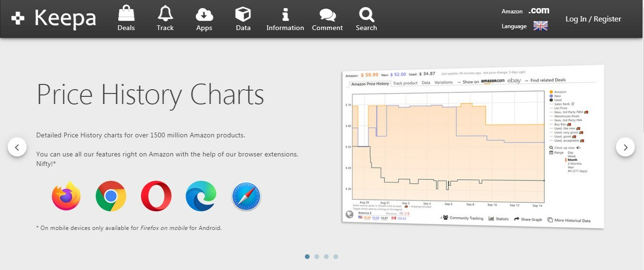Open the Search tool
The image size is (644, 270).
(x=366, y=19)
